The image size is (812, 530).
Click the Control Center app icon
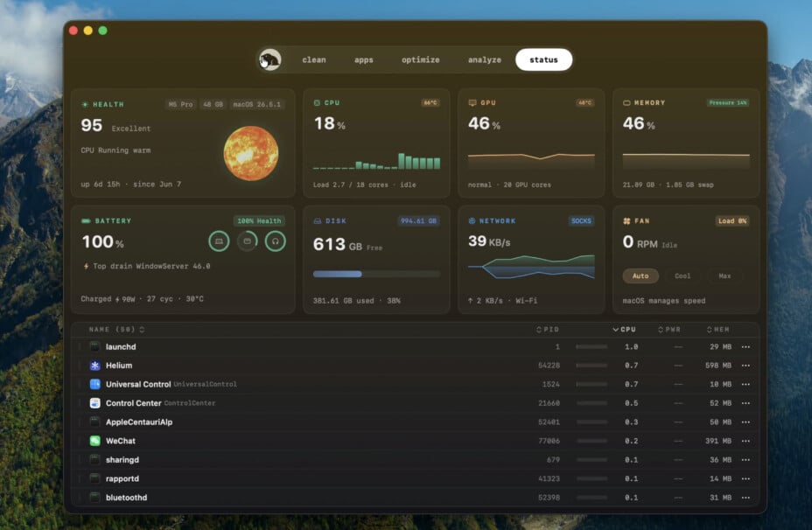tap(94, 403)
